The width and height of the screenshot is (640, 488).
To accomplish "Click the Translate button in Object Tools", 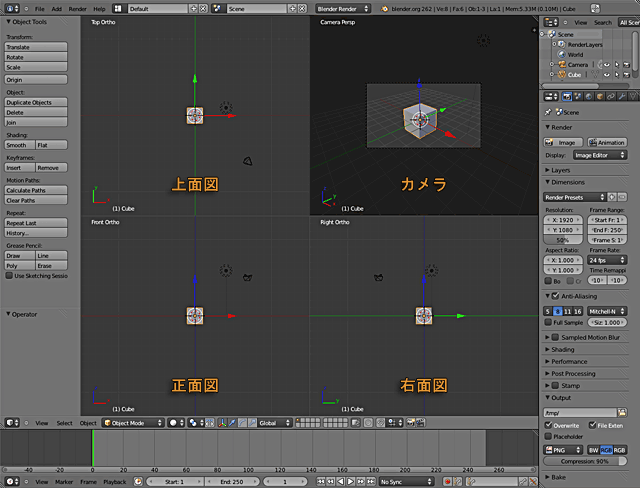I will [35, 46].
